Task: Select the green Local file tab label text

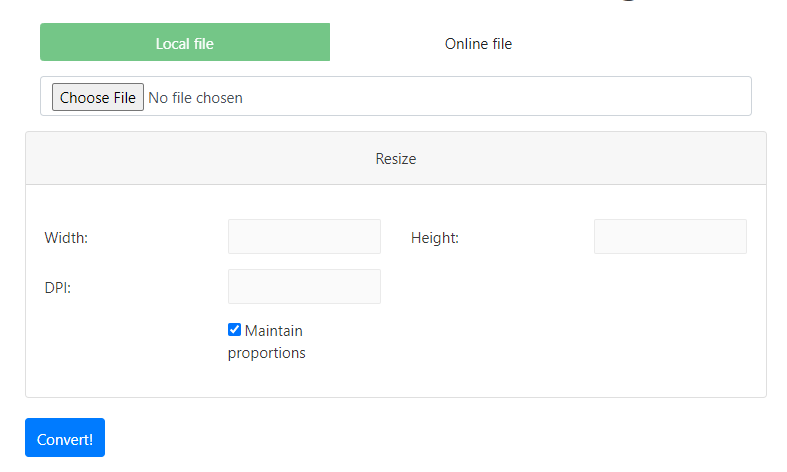Action: click(184, 44)
